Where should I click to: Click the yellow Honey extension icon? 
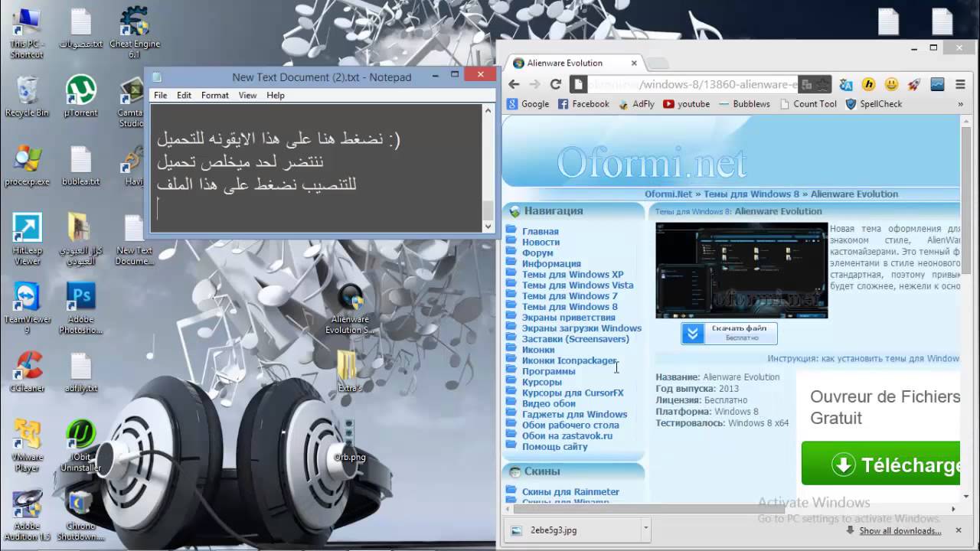(x=868, y=84)
